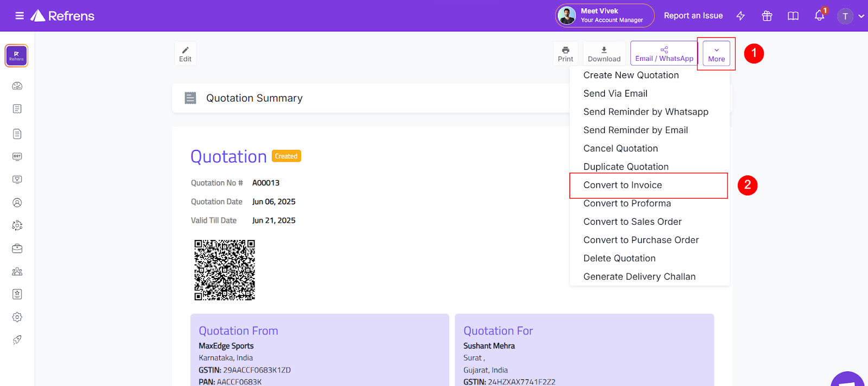Click quotation number A00013
This screenshot has height=386, width=868.
click(266, 183)
